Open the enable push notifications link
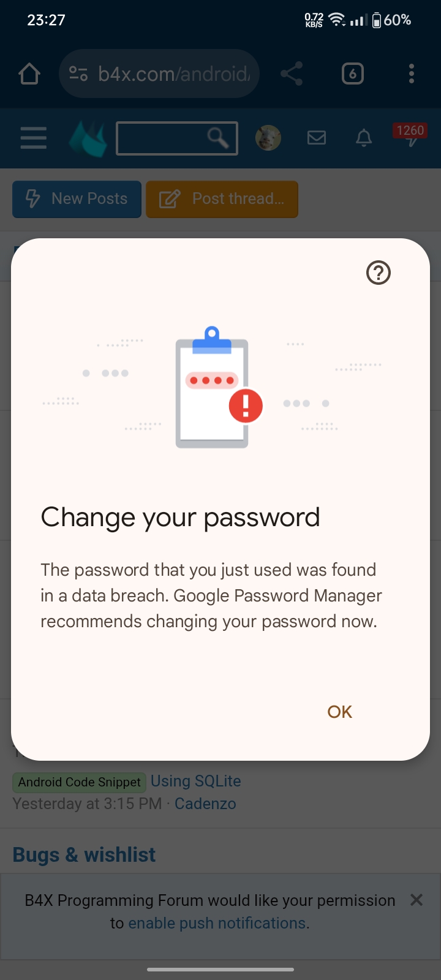 pos(217,923)
